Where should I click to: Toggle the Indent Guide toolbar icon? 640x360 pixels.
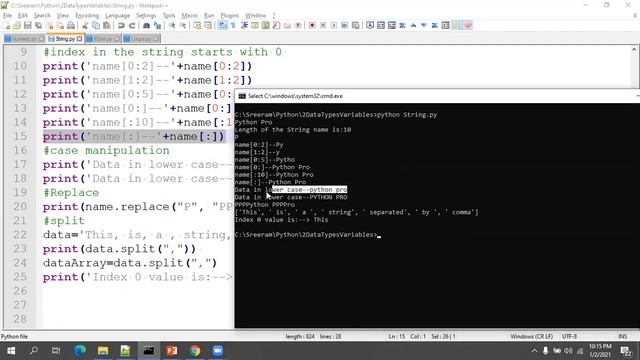pyautogui.click(x=244, y=25)
